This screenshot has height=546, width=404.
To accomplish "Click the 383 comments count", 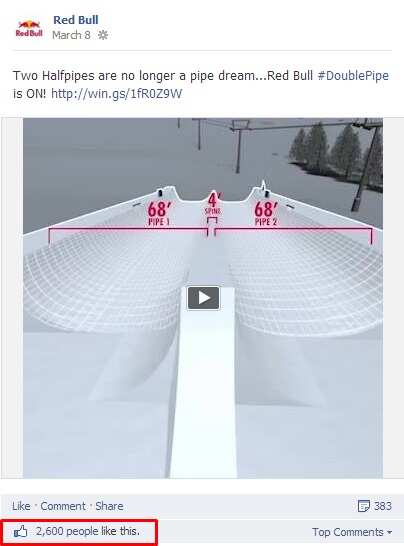I will pyautogui.click(x=382, y=506).
